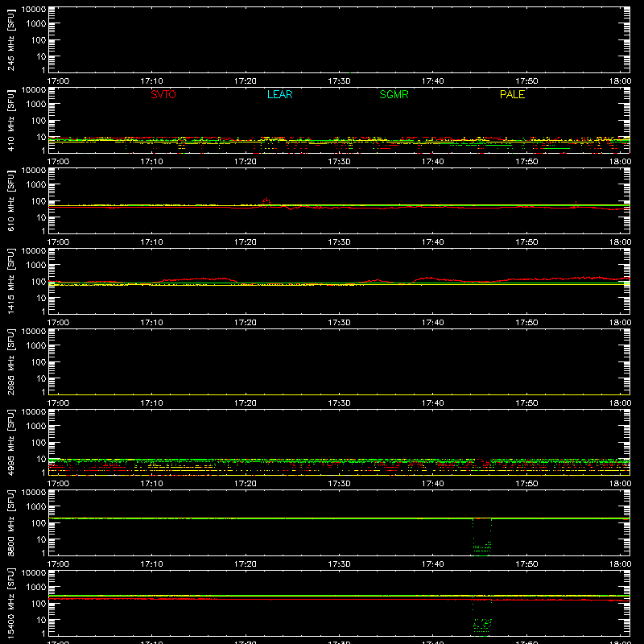Click the green dropout dots in 15400 MHz panel
This screenshot has width=644, height=644.
(x=482, y=618)
